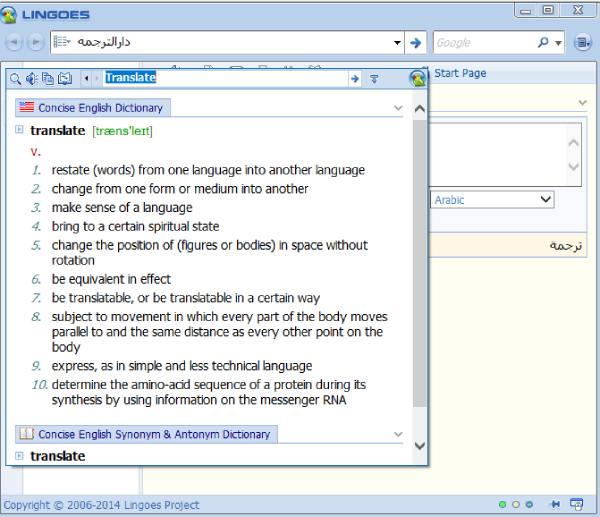This screenshot has height=517, width=600.
Task: Collapse the Concise English Dictionary section
Action: coord(398,108)
